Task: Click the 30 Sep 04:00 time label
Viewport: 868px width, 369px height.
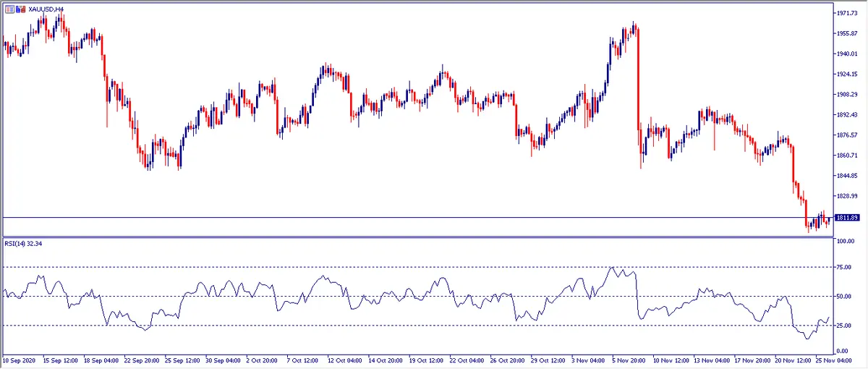Action: tap(225, 359)
